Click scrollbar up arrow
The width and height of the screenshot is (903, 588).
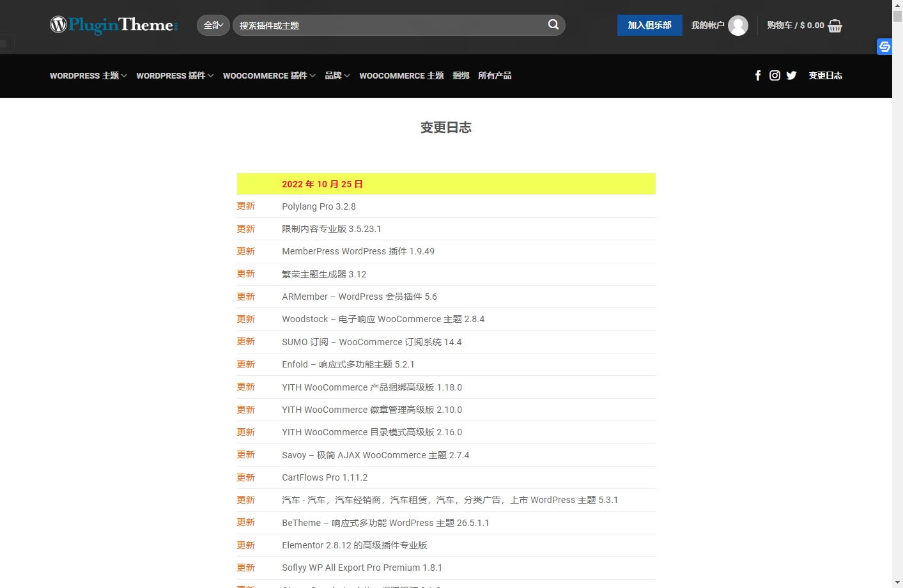[x=897, y=4]
